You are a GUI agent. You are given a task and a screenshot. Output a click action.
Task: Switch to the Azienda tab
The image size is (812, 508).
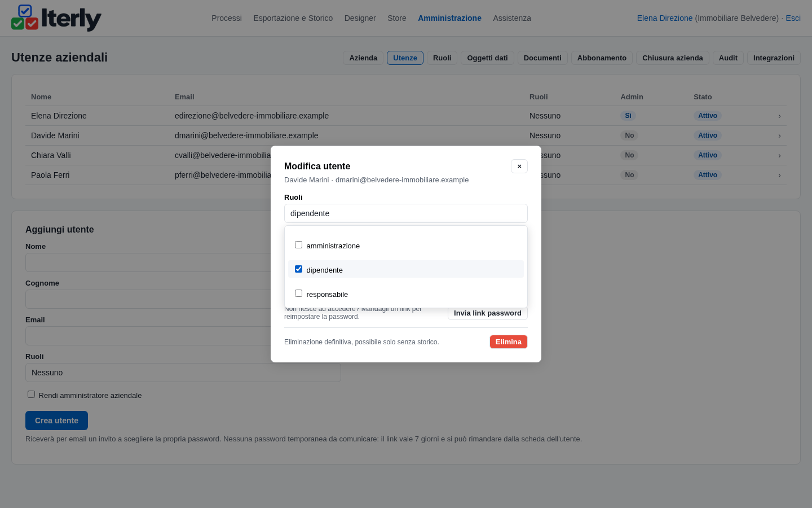pos(363,58)
